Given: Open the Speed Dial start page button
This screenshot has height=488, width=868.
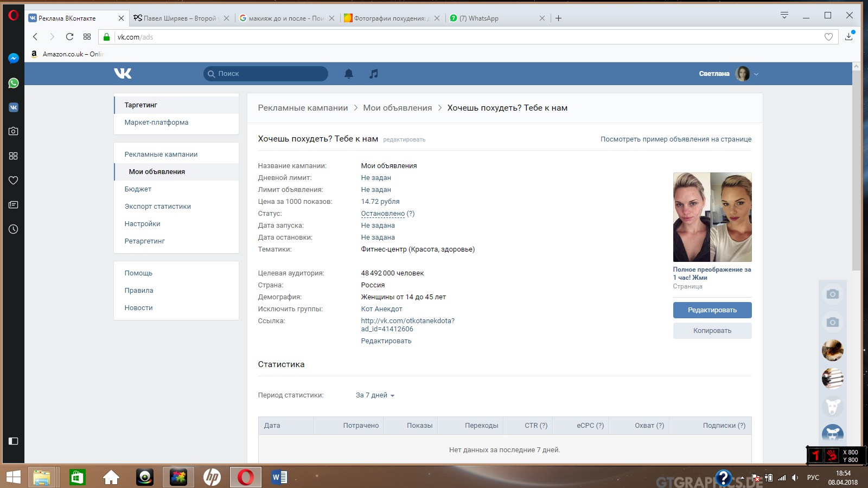Looking at the screenshot, I should (x=87, y=37).
